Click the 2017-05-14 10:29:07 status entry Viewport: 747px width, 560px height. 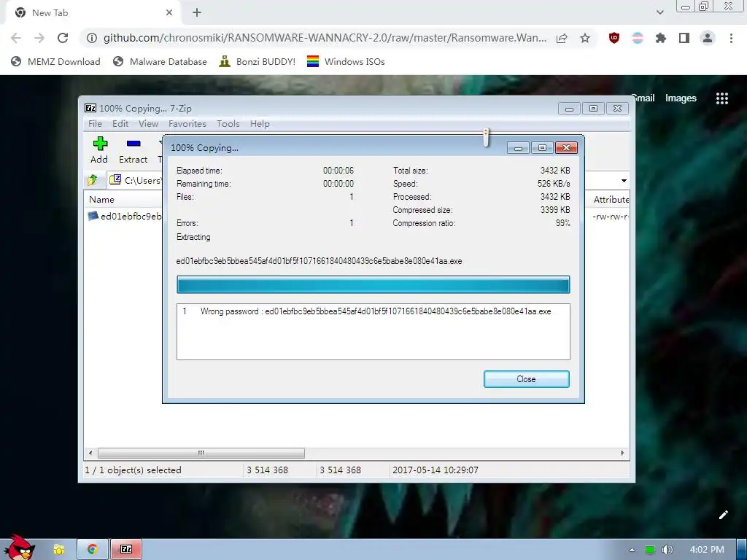435,470
